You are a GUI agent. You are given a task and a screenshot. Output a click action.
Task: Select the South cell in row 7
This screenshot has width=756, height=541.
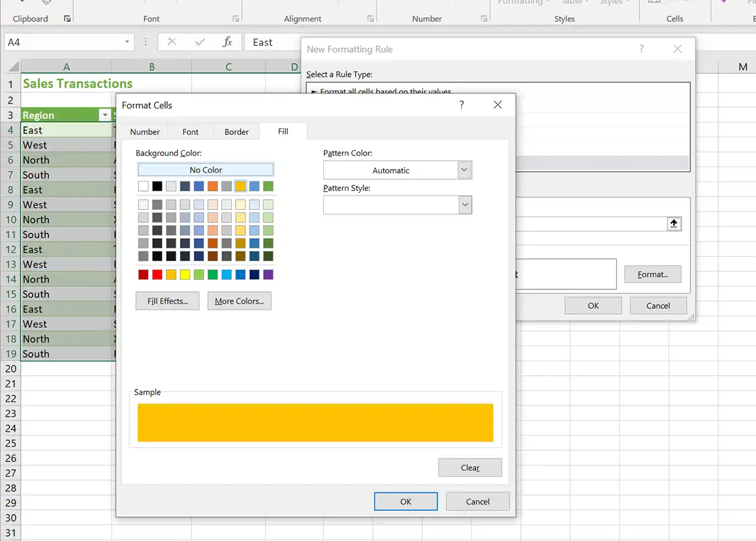click(x=66, y=175)
